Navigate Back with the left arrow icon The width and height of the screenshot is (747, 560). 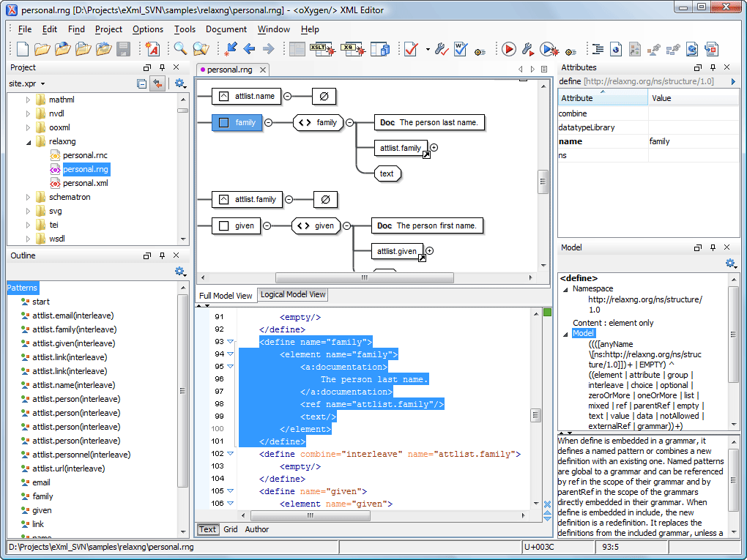click(x=249, y=48)
